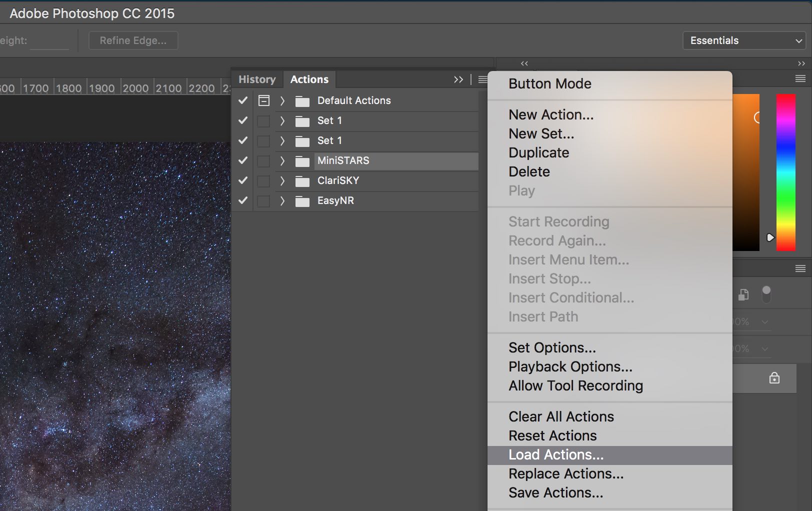
Task: Open the upper percentage dropdown in right panel
Action: pyautogui.click(x=765, y=322)
